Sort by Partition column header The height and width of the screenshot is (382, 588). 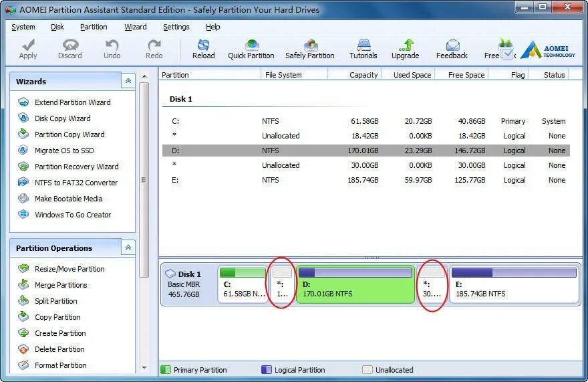point(210,75)
